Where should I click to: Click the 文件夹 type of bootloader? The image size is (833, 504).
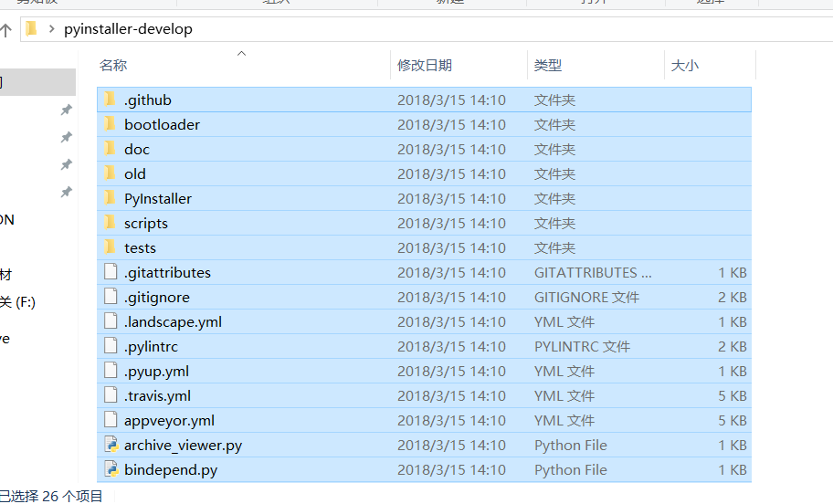[x=554, y=124]
